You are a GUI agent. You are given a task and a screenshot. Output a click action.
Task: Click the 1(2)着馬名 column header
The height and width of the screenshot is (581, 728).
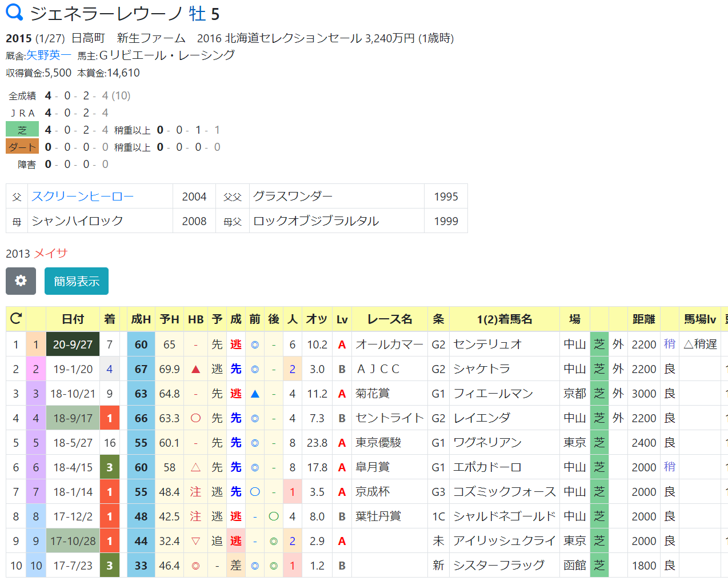coord(505,319)
